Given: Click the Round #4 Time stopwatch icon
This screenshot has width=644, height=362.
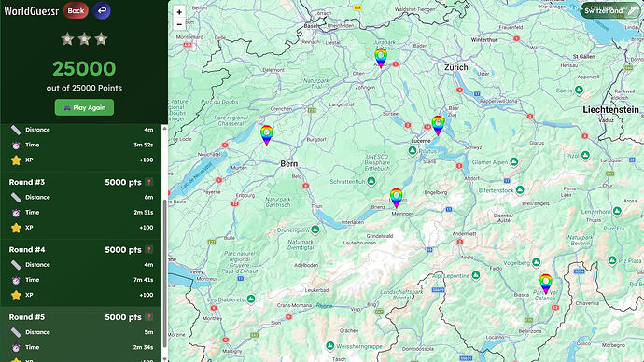Looking at the screenshot, I should click(x=16, y=280).
